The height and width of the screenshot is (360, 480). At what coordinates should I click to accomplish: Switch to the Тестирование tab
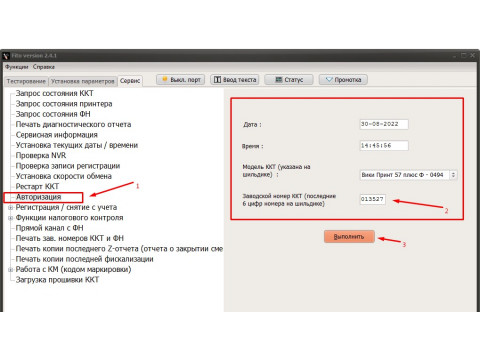[26, 81]
